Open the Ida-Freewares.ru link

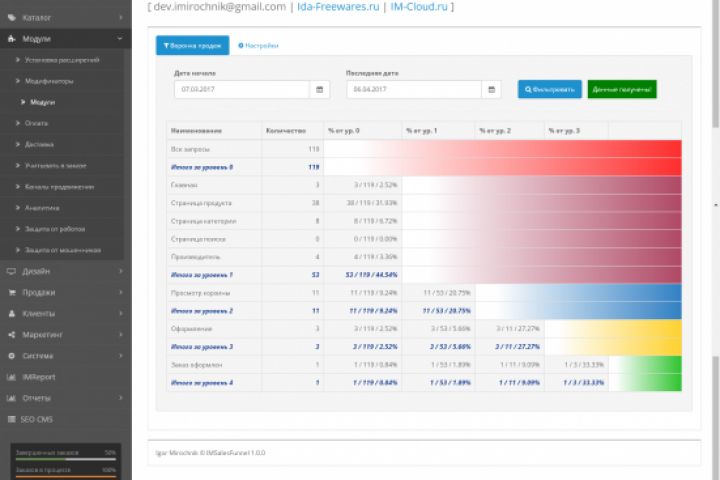tap(338, 6)
